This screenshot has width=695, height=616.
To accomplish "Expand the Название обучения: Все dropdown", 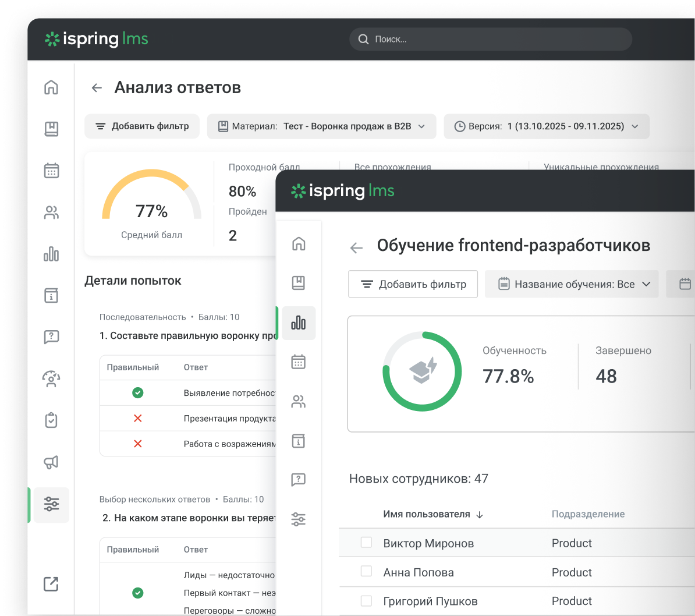I will click(572, 284).
